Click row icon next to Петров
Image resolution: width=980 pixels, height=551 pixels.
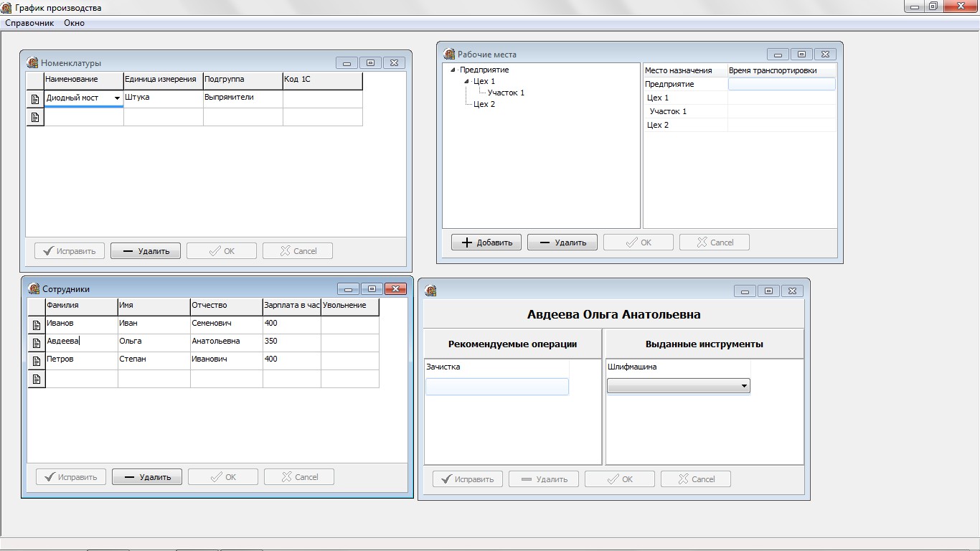click(37, 361)
